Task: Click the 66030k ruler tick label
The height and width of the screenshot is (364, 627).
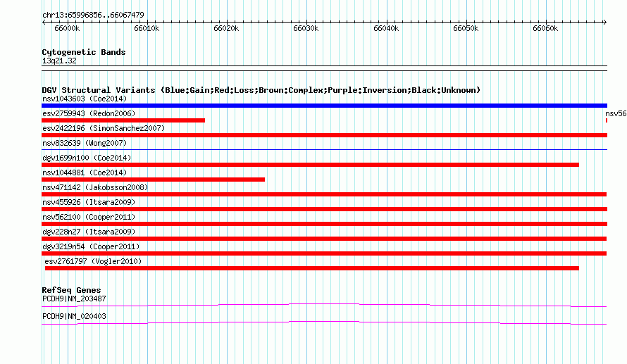Action: (x=306, y=28)
